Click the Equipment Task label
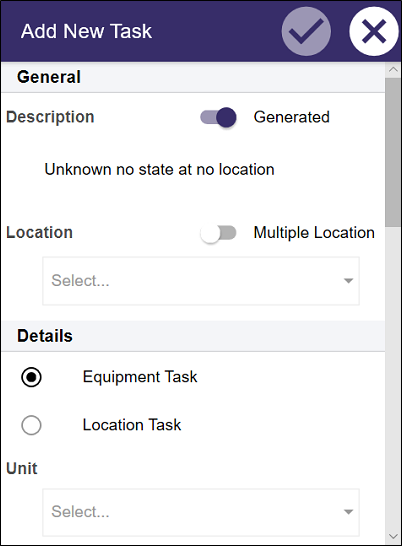402x546 pixels. tap(140, 377)
